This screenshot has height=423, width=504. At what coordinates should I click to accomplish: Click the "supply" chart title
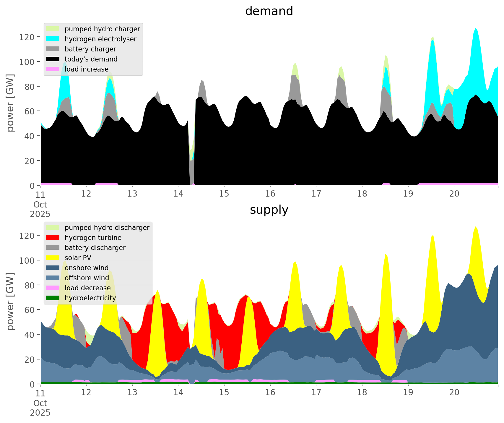coord(269,210)
